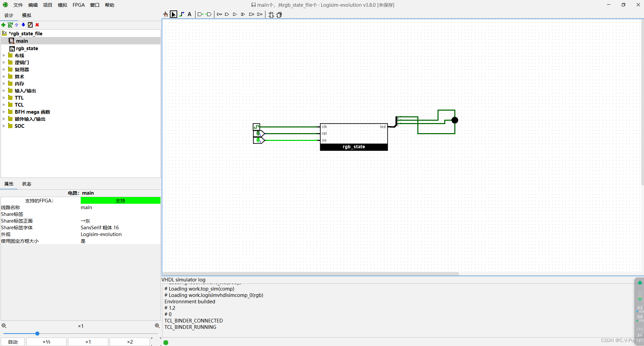Expand the BFH mega 函数 folder
The height and width of the screenshot is (346, 644).
pyautogui.click(x=4, y=112)
